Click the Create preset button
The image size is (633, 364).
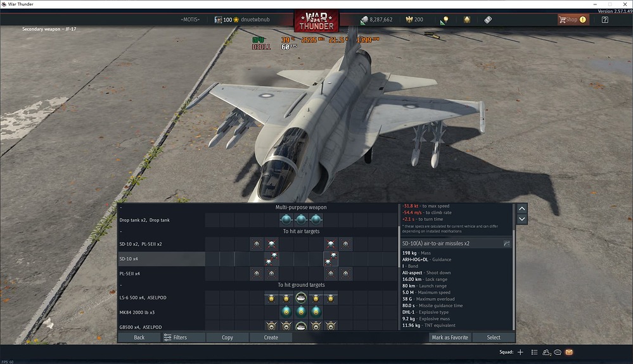(271, 337)
